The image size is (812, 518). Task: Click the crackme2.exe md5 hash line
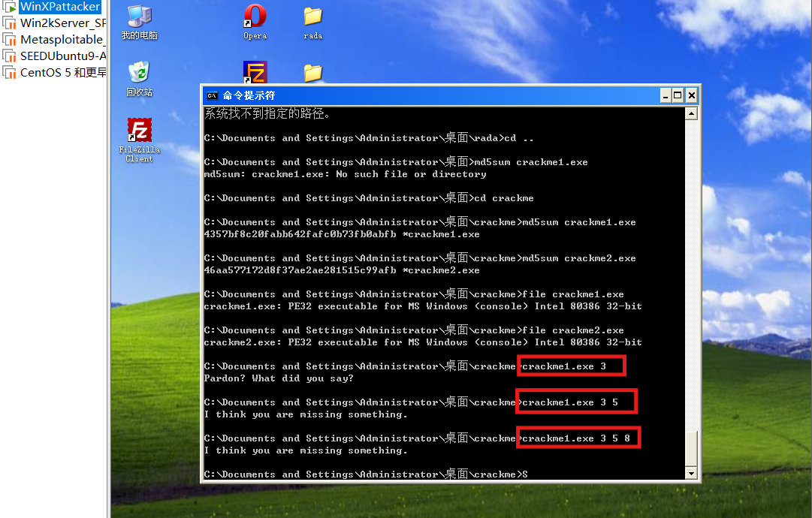(342, 271)
